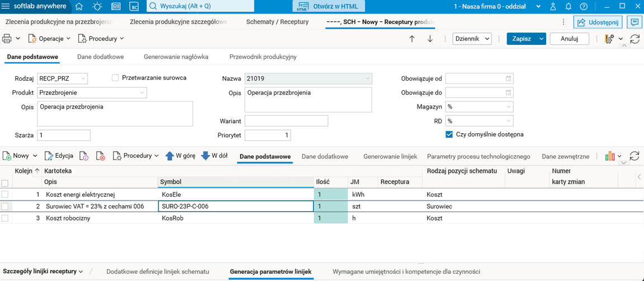Open the Dziennik dropdown
644x281 pixels.
[x=472, y=39]
